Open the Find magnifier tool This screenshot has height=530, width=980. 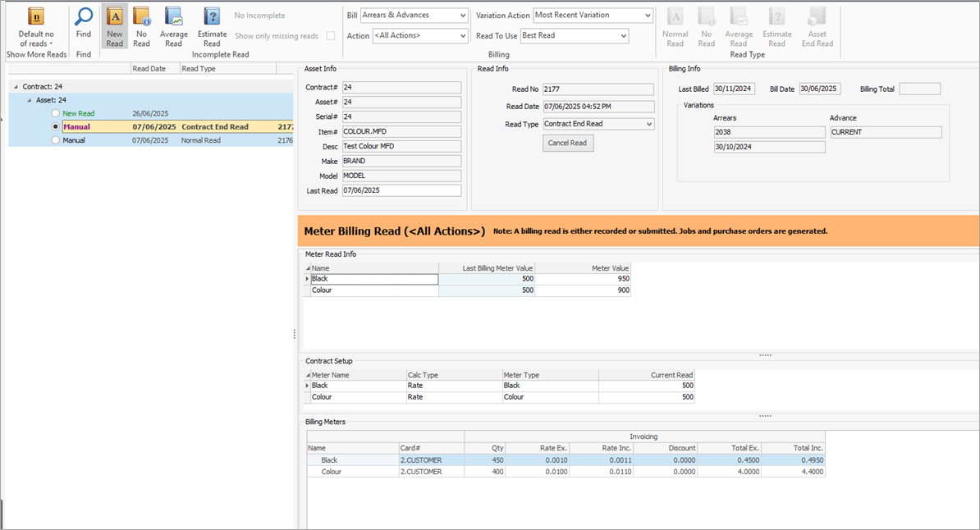coord(84,18)
